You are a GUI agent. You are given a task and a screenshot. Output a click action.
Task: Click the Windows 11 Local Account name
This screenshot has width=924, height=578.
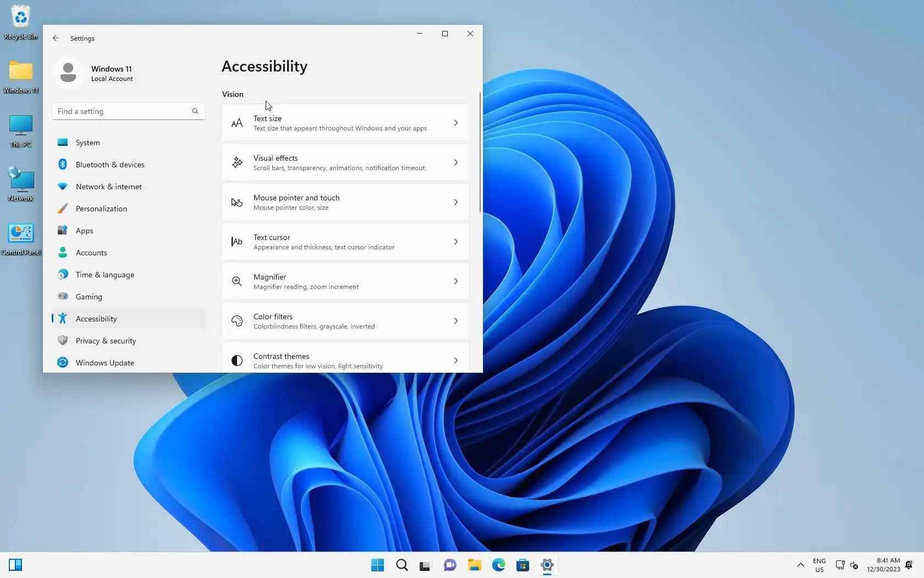[112, 73]
